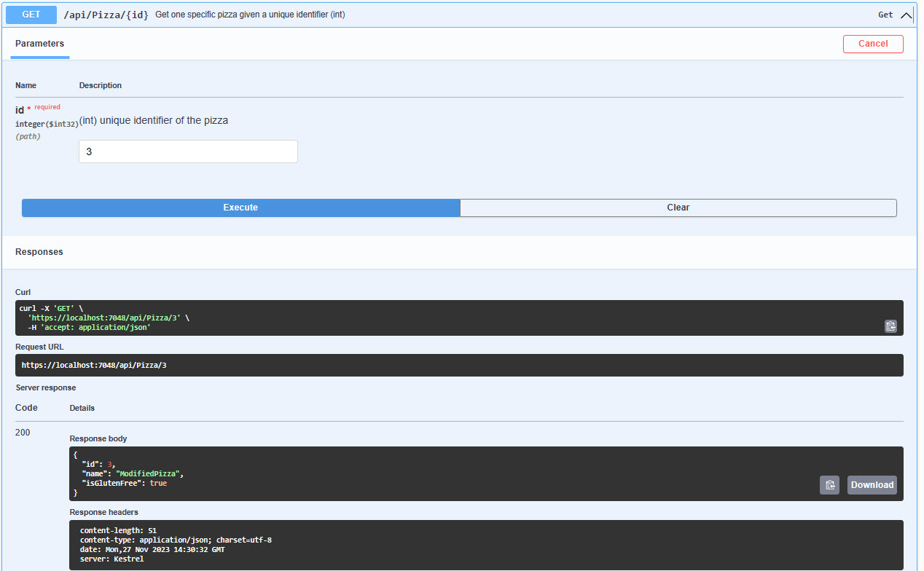Click the content-type response header line

click(176, 540)
